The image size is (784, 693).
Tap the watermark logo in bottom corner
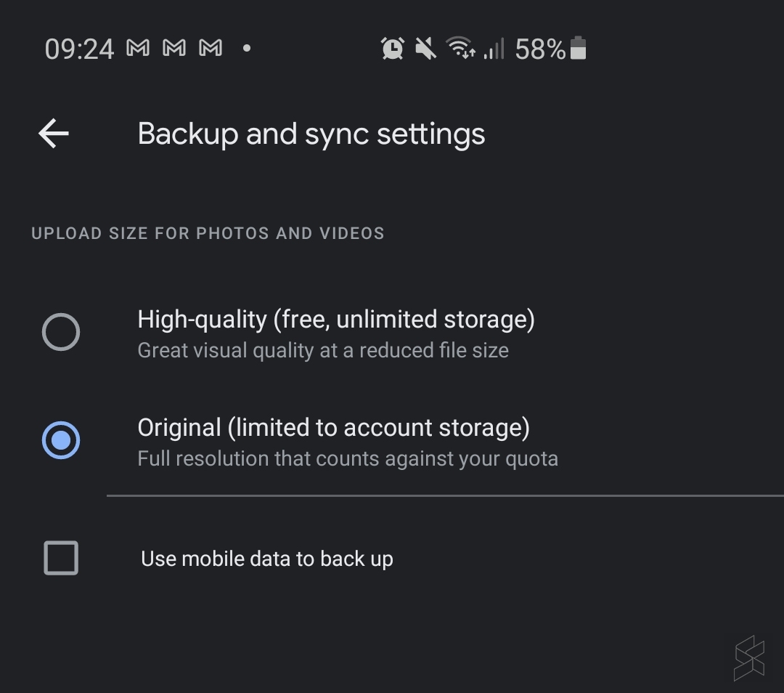749,658
